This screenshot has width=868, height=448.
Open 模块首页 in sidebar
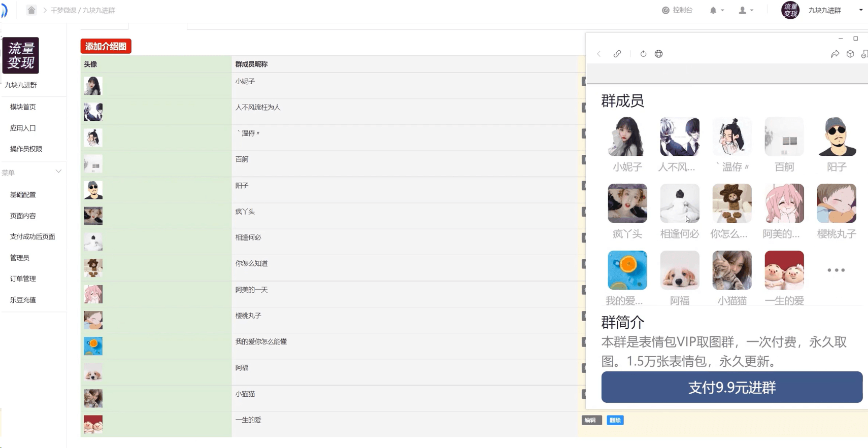[23, 107]
